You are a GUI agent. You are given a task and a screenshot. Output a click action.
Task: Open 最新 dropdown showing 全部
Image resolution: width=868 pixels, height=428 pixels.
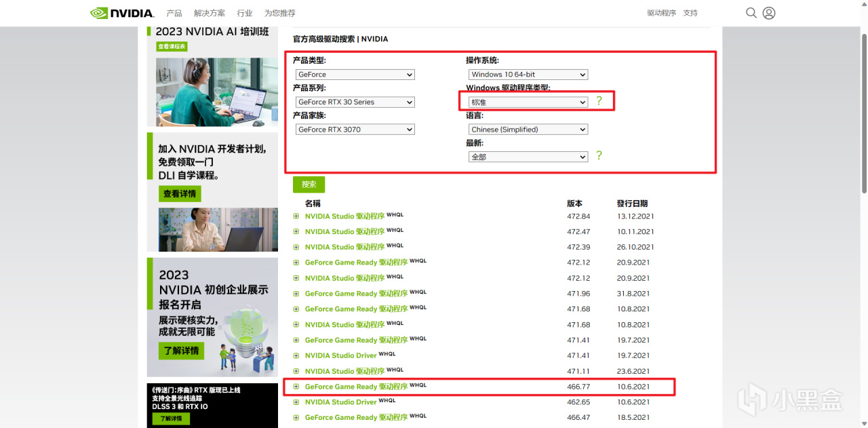pos(528,157)
